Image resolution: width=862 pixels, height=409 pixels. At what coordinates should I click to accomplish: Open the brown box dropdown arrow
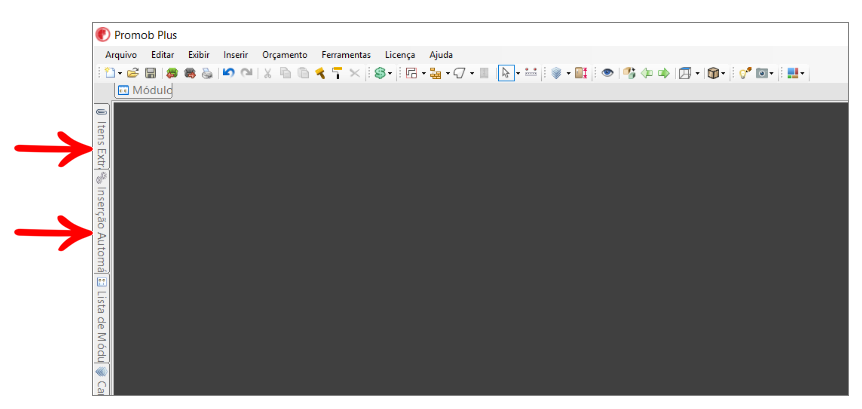tap(723, 73)
